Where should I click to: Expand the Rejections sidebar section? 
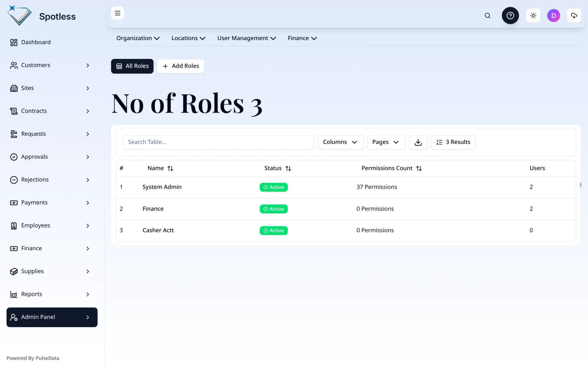tap(52, 180)
